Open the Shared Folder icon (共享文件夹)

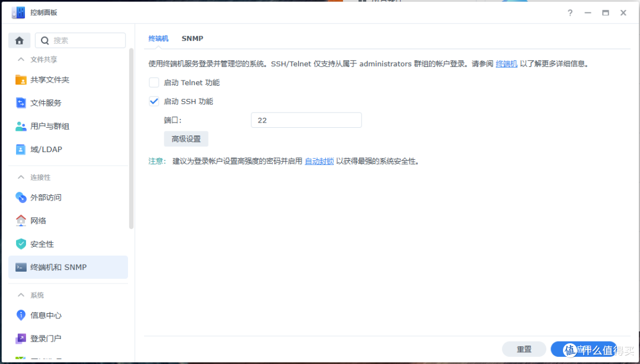click(x=21, y=79)
